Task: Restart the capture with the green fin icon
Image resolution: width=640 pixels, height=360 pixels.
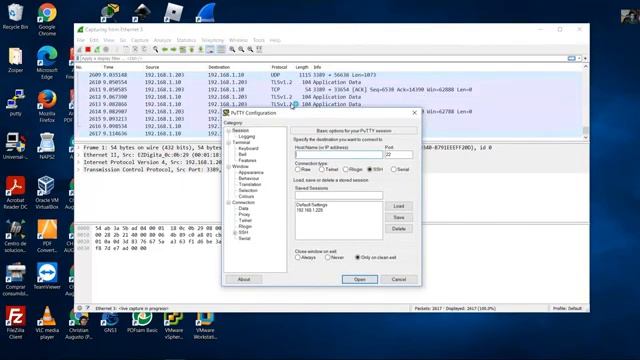Action: pos(97,49)
